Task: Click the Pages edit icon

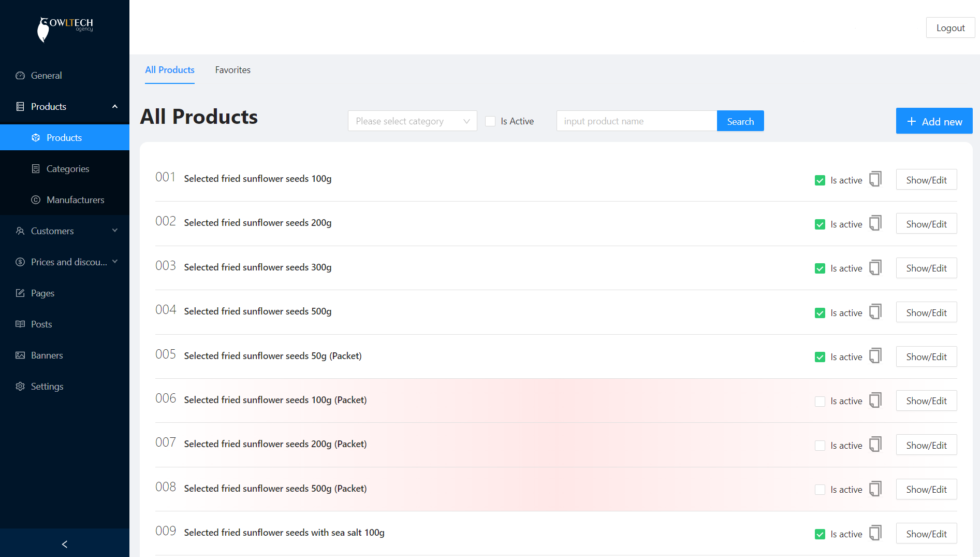Action: click(x=20, y=293)
